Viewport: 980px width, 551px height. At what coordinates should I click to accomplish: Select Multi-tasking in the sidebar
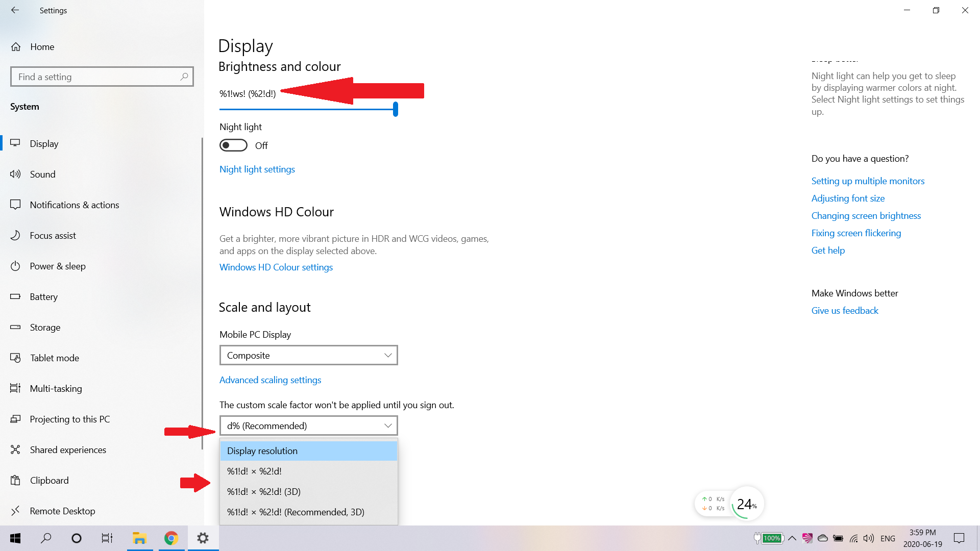(56, 388)
